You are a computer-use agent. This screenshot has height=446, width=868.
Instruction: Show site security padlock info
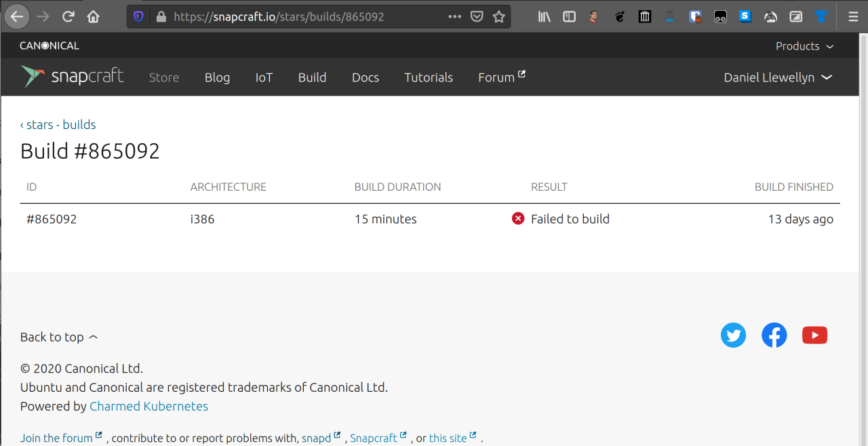tap(161, 16)
